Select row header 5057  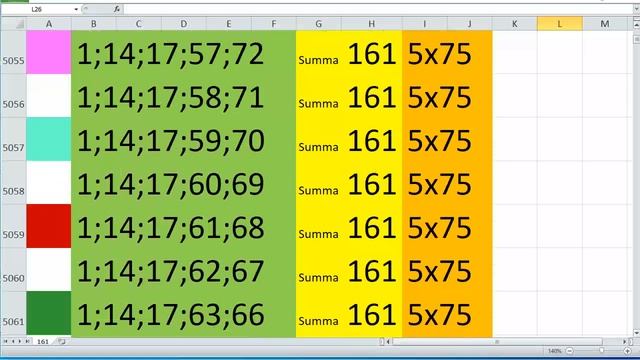13,139
